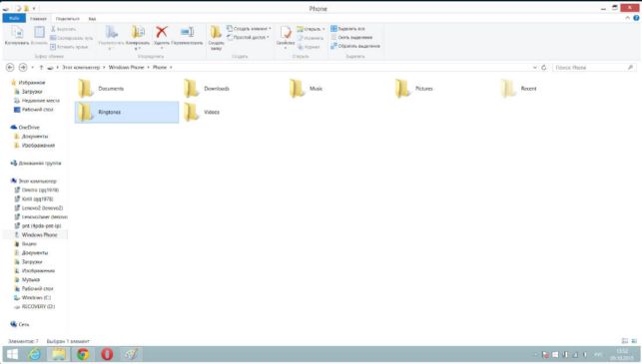This screenshot has width=642, height=364.
Task: Open Opera from the taskbar
Action: [107, 354]
